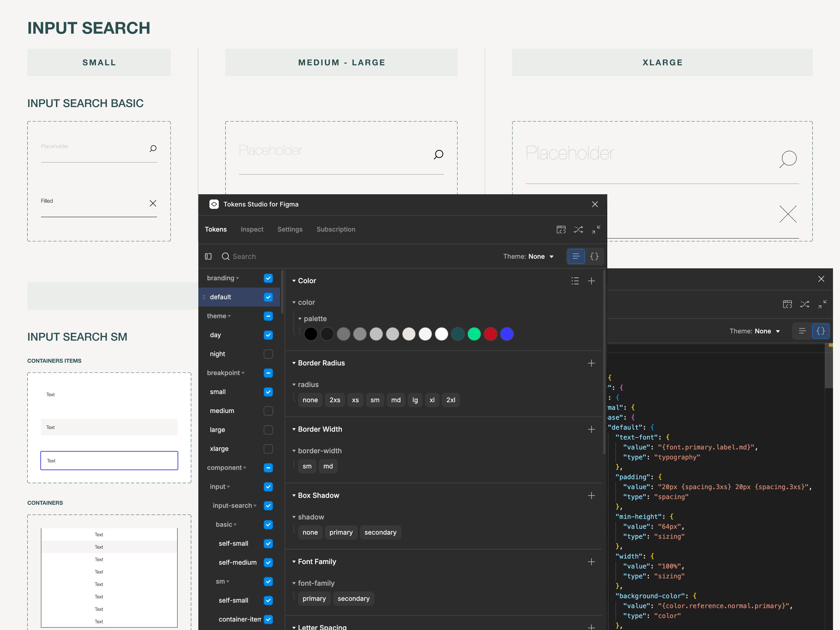Click the large magnifier in XLarge input
Viewport: 840px width, 630px height.
coord(788,159)
